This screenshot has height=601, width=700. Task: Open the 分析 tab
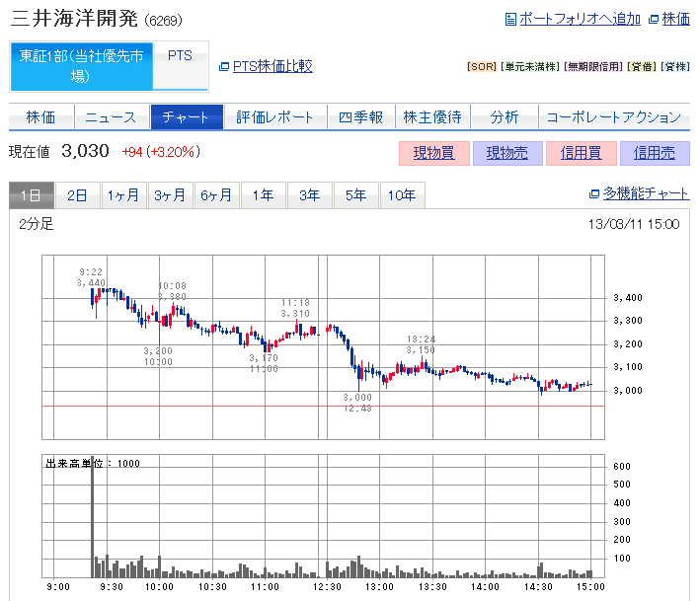(504, 116)
